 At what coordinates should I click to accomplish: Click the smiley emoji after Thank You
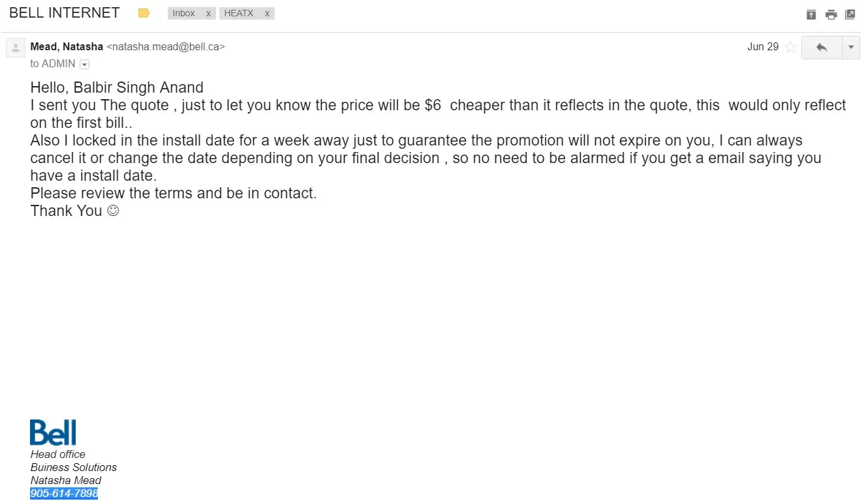(x=113, y=211)
